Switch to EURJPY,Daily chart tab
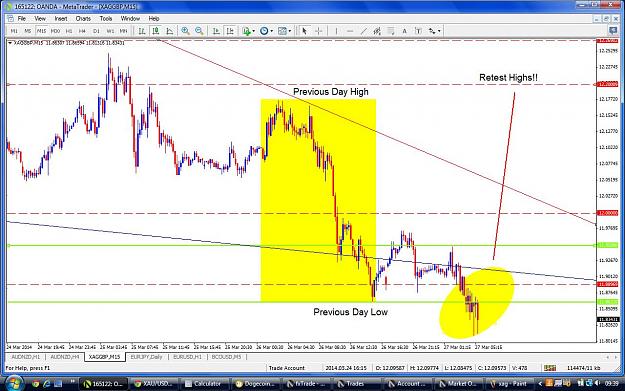The width and height of the screenshot is (625, 391). coord(146,357)
